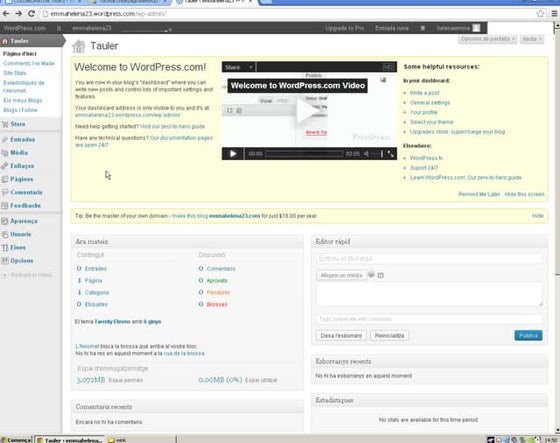The height and width of the screenshot is (443, 560).
Task: Click the Afegeix un mèdia button
Action: (341, 275)
